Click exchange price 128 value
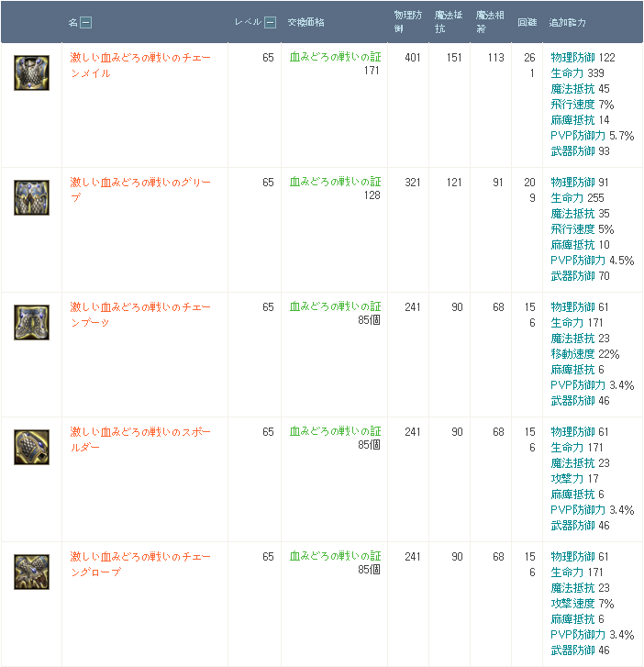Screen dimensions: 644x667 point(372,195)
